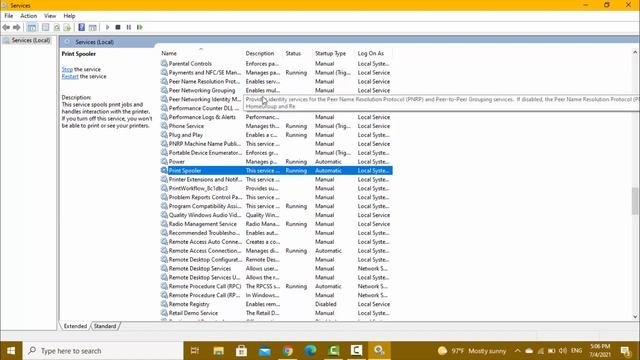
Task: Open Task View on the taskbar
Action: 195,351
